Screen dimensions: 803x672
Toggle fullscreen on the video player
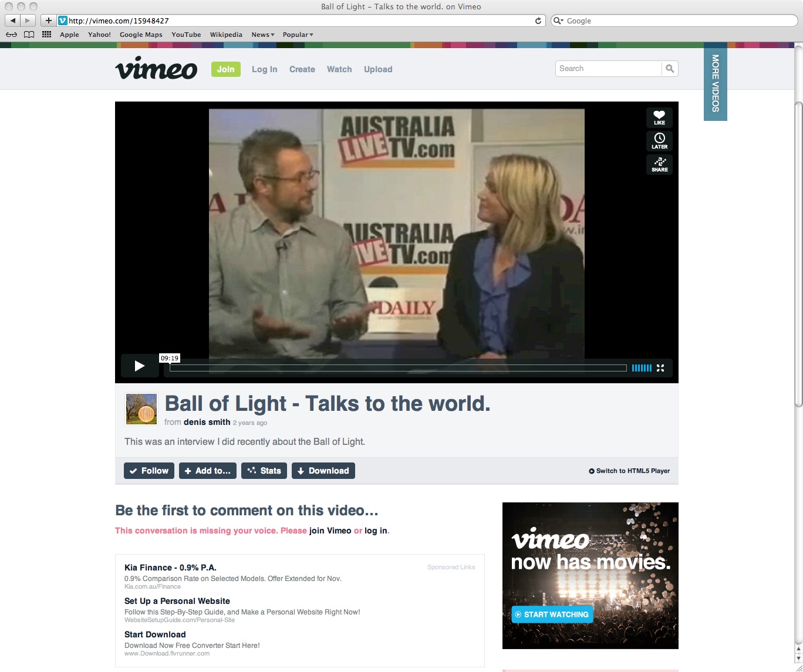click(660, 368)
